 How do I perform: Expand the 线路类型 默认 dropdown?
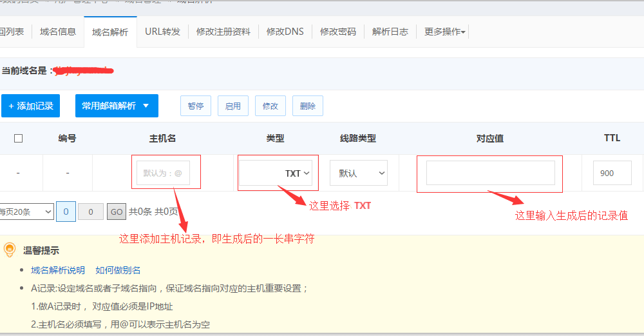(359, 173)
